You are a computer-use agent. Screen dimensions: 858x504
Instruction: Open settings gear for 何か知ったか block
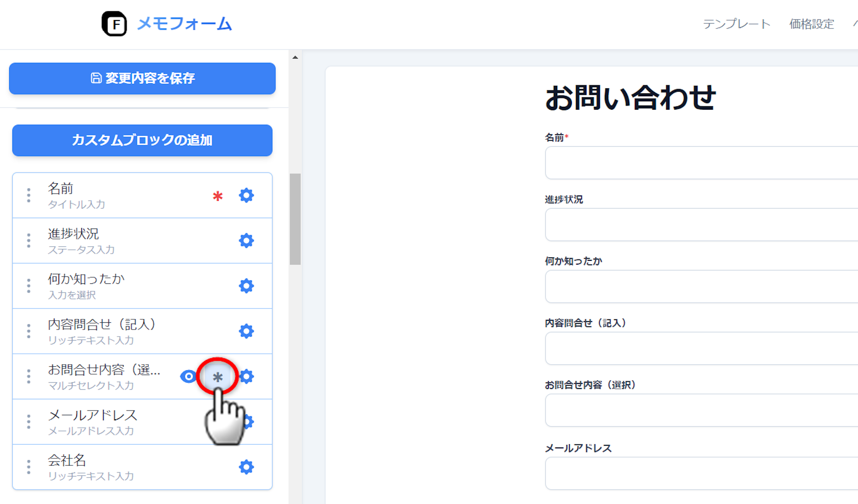pyautogui.click(x=246, y=286)
